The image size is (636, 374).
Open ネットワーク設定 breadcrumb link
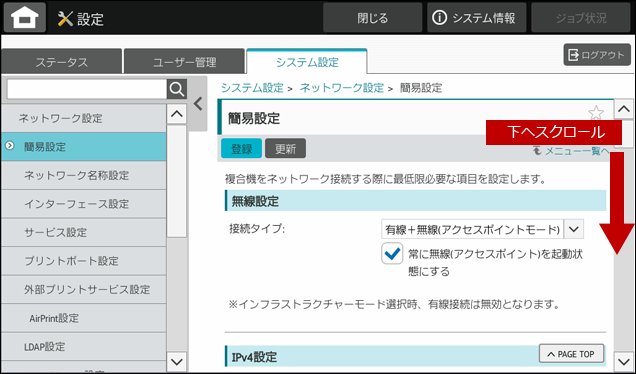342,88
